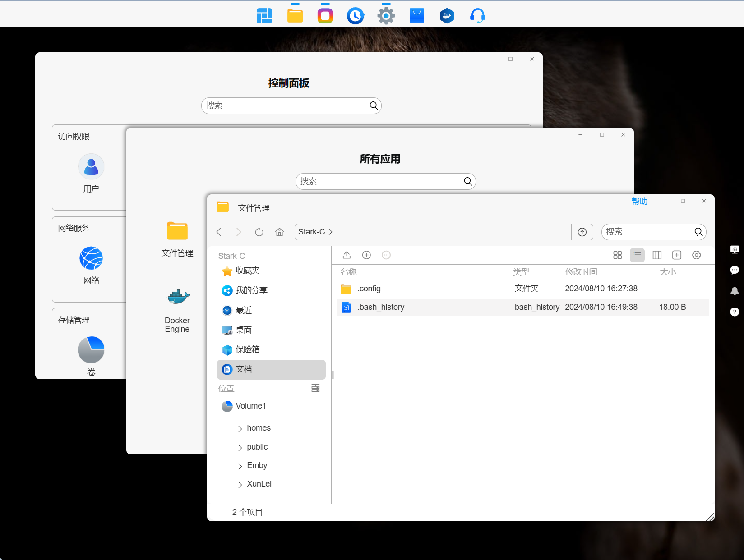Open the shopping bag app store icon in the dock
744x560 pixels.
(x=417, y=16)
